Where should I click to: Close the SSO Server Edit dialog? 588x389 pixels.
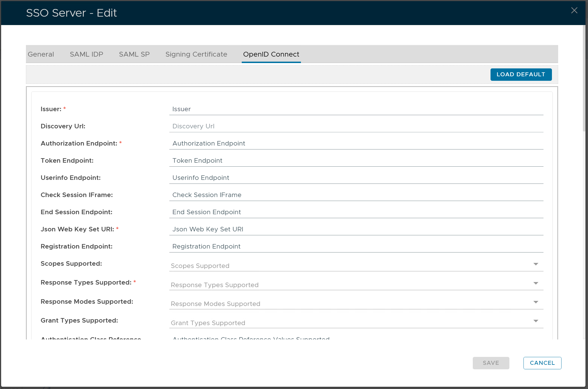pos(574,11)
